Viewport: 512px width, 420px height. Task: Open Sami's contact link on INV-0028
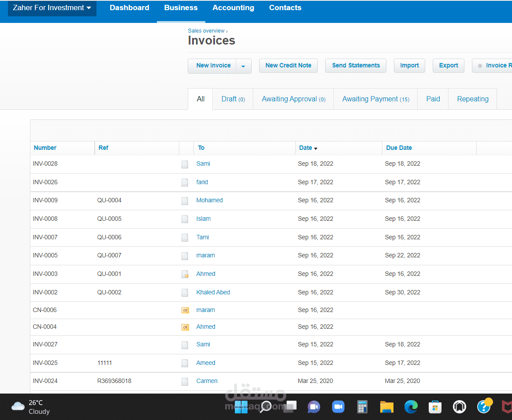click(x=203, y=164)
